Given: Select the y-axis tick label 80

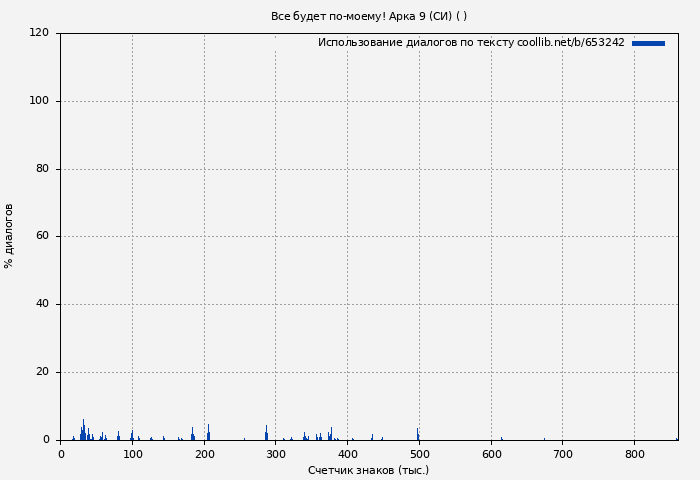Looking at the screenshot, I should pyautogui.click(x=42, y=169).
